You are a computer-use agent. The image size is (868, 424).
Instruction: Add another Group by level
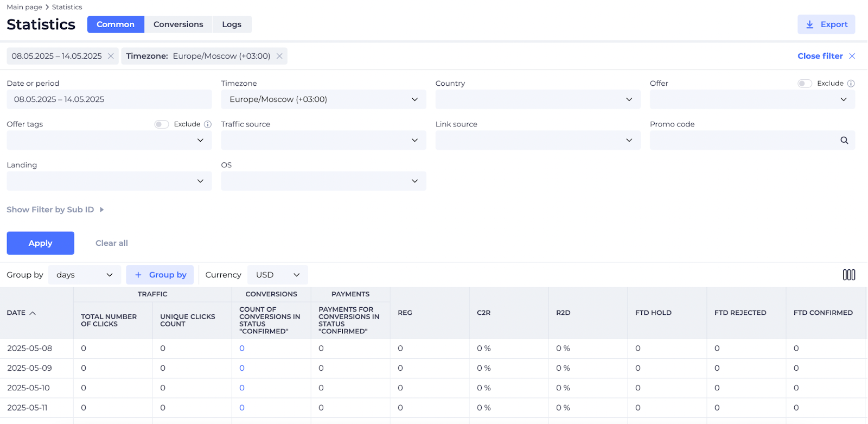(x=161, y=275)
